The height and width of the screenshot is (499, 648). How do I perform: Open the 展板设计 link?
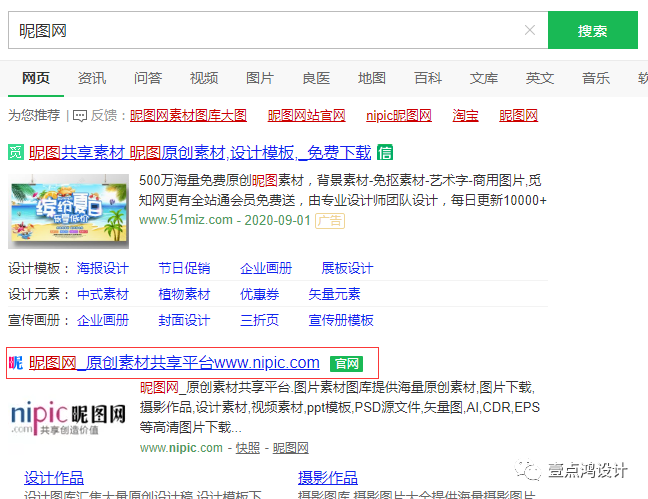coord(347,268)
